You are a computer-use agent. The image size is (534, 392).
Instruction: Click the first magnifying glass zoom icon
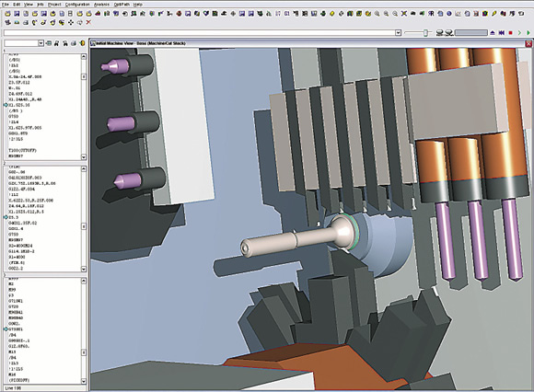tap(377, 14)
